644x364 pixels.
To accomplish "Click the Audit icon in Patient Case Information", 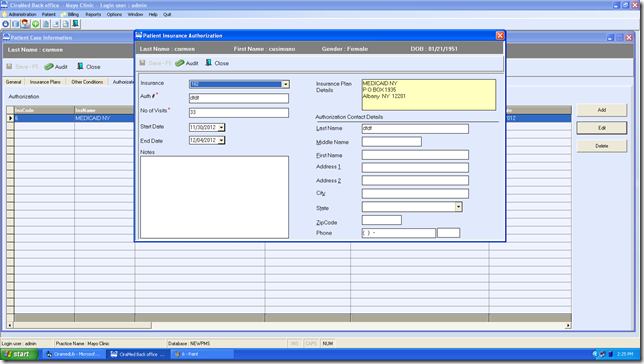I will tap(49, 67).
